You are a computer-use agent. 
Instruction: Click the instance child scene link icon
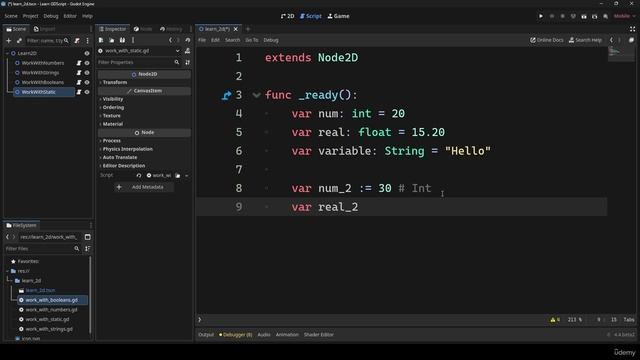point(19,40)
